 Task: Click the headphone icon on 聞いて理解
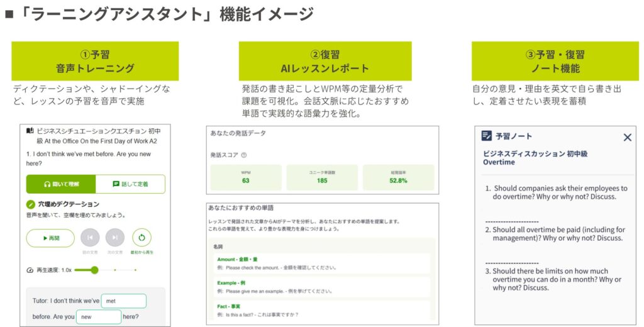click(x=47, y=184)
